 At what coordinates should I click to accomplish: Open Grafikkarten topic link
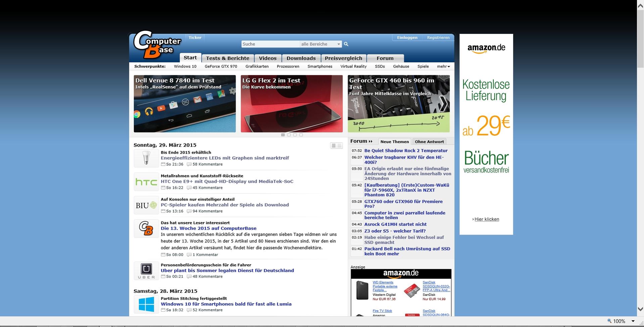pos(257,66)
